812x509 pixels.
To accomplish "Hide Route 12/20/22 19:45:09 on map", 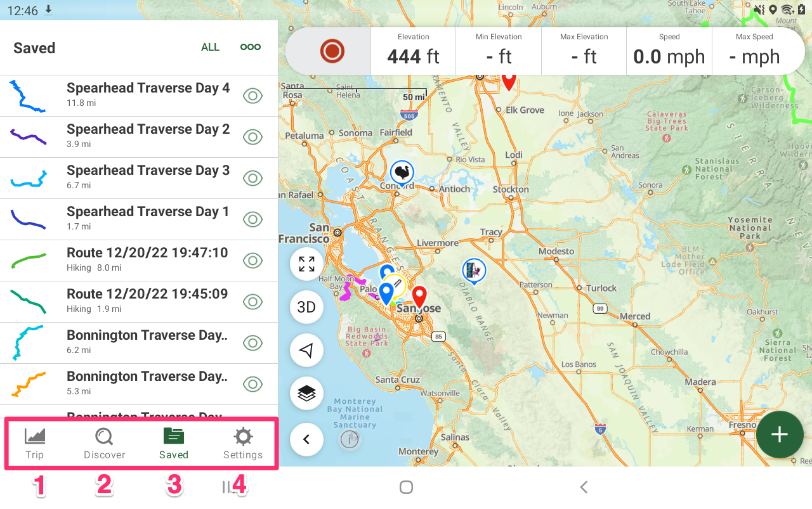I will [253, 302].
